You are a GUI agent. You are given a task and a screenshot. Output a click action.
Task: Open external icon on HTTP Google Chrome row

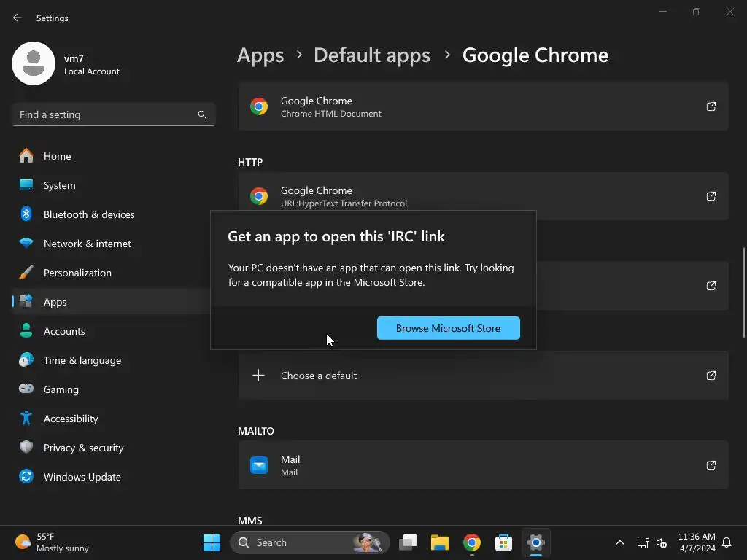pos(711,196)
